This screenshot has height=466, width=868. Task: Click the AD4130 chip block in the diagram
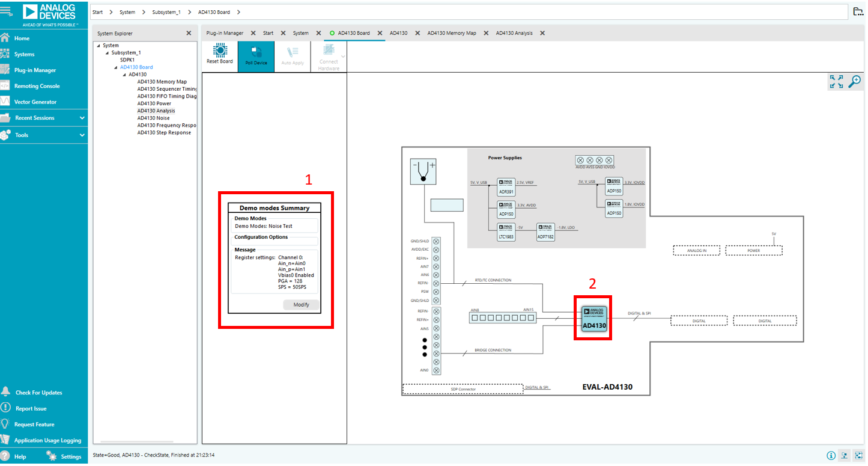coord(594,318)
